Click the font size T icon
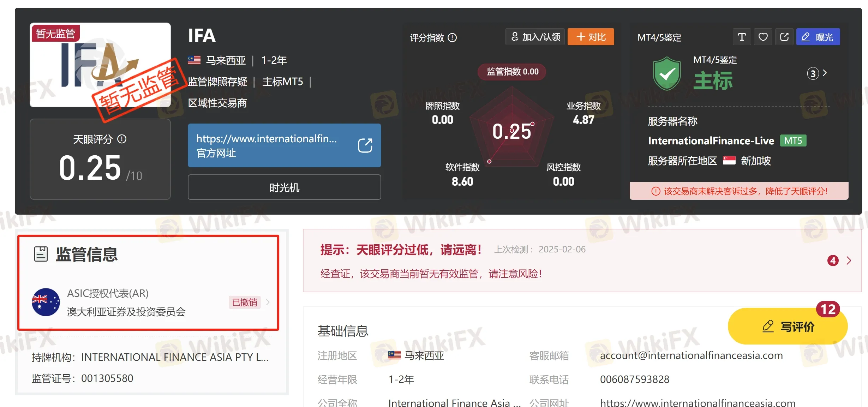The width and height of the screenshot is (868, 407). (742, 37)
